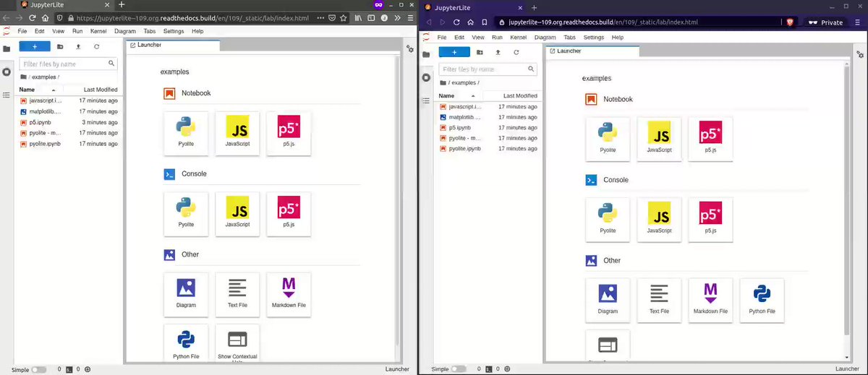Click Brave Shields icon in address bar
The width and height of the screenshot is (868, 375).
(788, 22)
